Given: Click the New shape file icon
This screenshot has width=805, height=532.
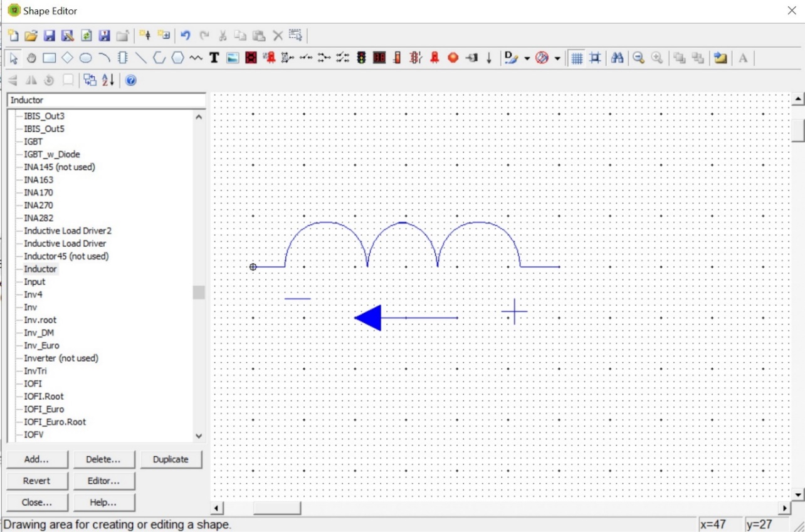Looking at the screenshot, I should 13,36.
